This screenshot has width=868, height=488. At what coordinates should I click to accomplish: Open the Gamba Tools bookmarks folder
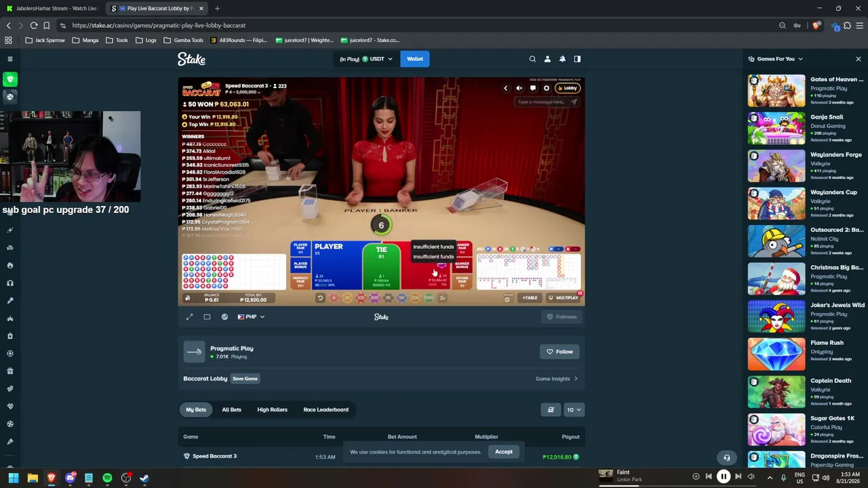click(x=183, y=40)
